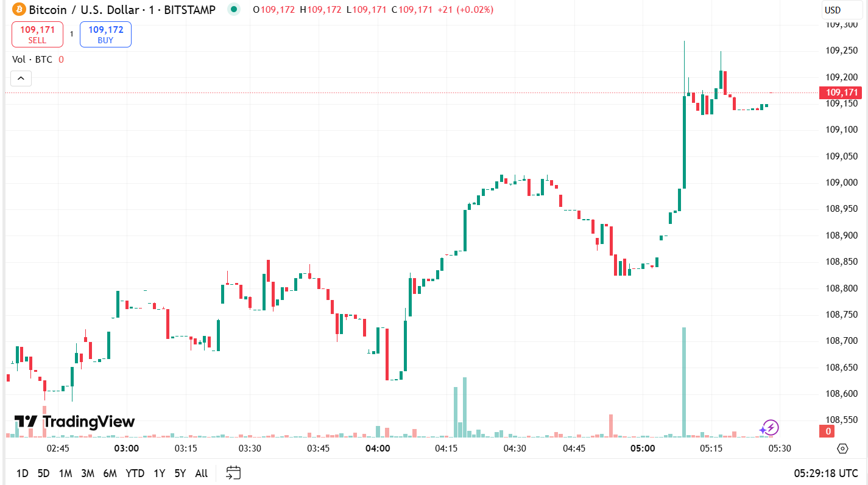Click the green market status dot

click(233, 9)
